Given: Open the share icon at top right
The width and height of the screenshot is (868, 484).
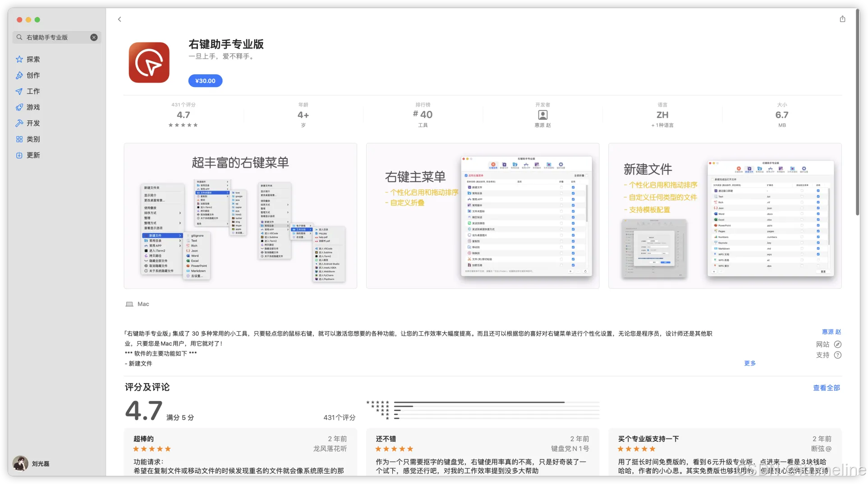Looking at the screenshot, I should click(842, 19).
